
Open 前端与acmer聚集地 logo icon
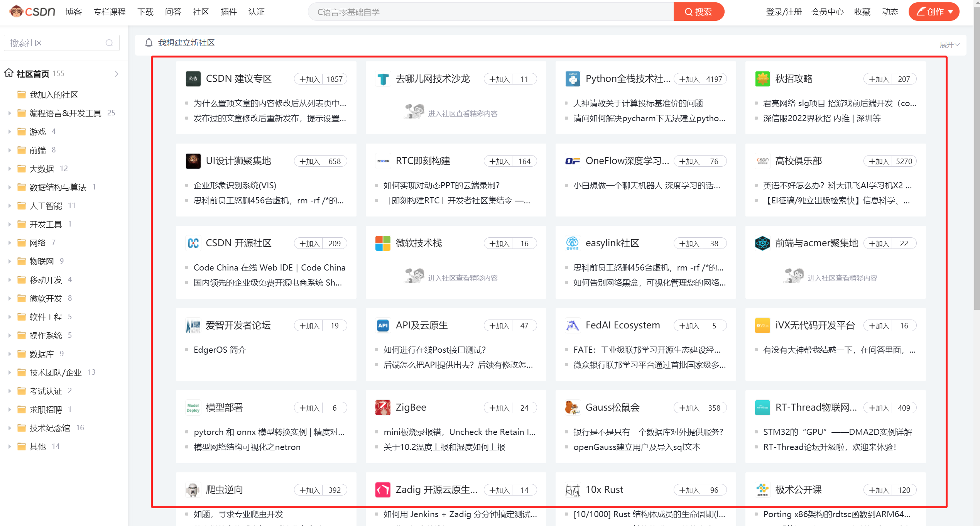pyautogui.click(x=762, y=243)
